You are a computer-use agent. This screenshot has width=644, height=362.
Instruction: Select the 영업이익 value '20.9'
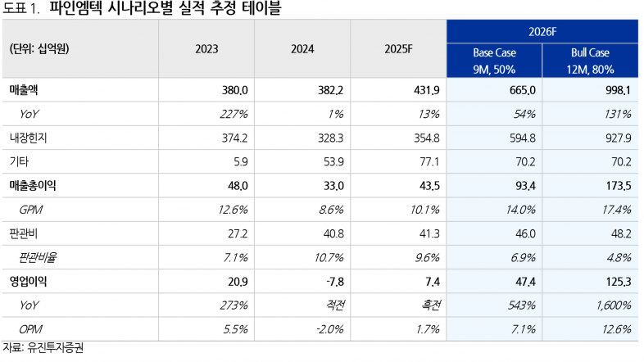pyautogui.click(x=238, y=282)
